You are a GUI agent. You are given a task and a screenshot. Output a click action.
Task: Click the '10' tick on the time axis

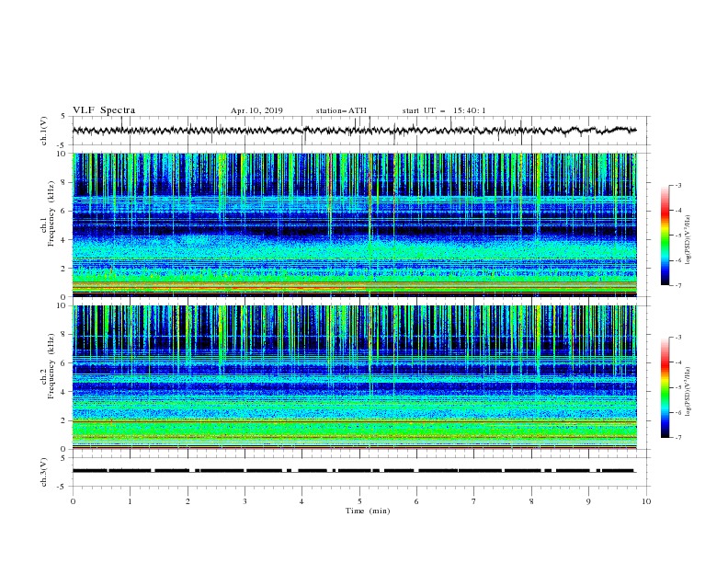pyautogui.click(x=646, y=501)
